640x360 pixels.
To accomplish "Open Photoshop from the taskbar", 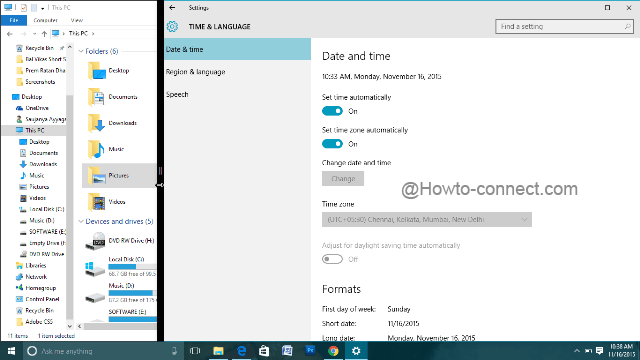I will [x=310, y=351].
